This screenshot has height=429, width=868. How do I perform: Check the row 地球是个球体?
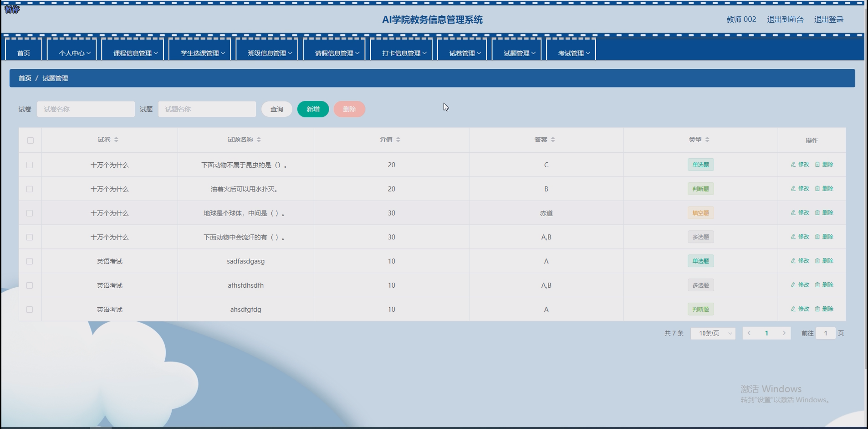pos(30,213)
